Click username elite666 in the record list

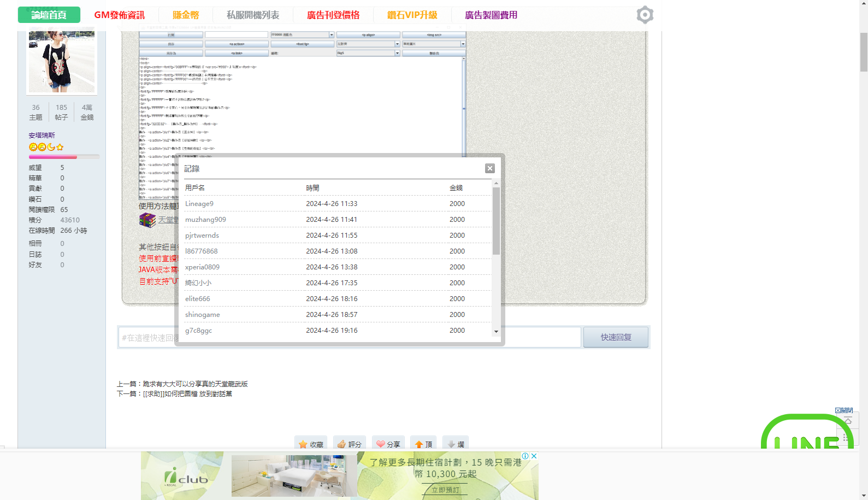click(x=198, y=298)
